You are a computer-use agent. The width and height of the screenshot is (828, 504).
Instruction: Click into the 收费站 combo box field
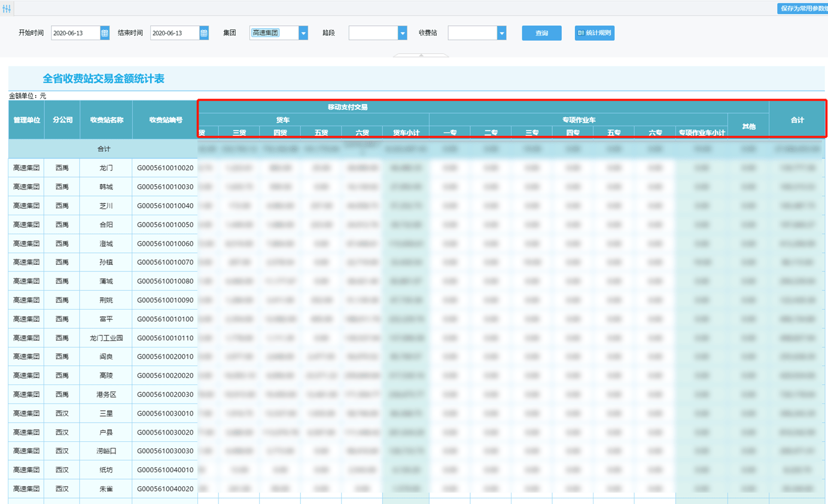click(x=473, y=33)
